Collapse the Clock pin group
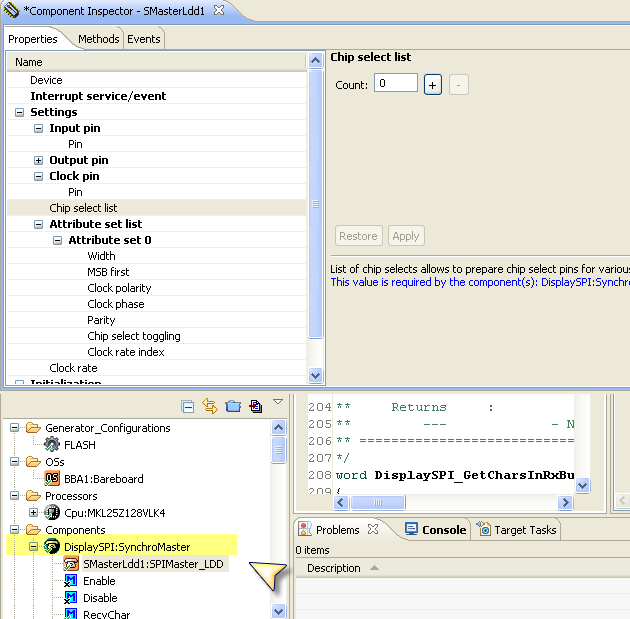This screenshot has height=619, width=630. (38, 176)
